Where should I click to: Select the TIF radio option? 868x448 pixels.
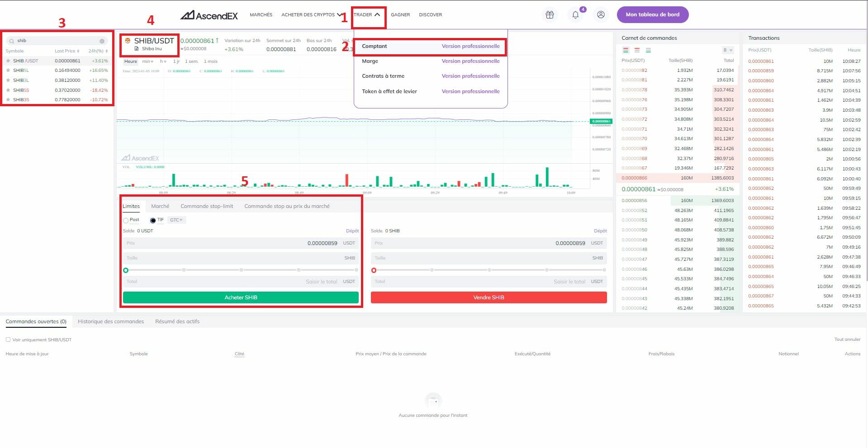pyautogui.click(x=153, y=221)
